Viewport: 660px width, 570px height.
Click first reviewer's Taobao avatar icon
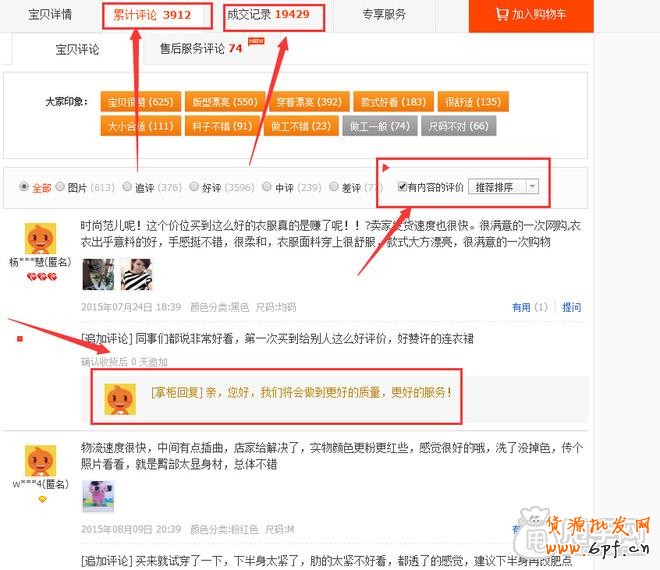[39, 239]
